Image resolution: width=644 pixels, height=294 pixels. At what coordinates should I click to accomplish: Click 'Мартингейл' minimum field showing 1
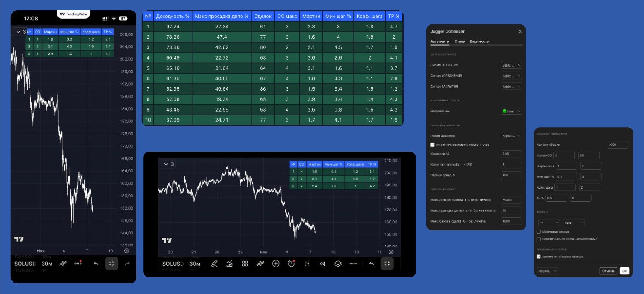566,166
